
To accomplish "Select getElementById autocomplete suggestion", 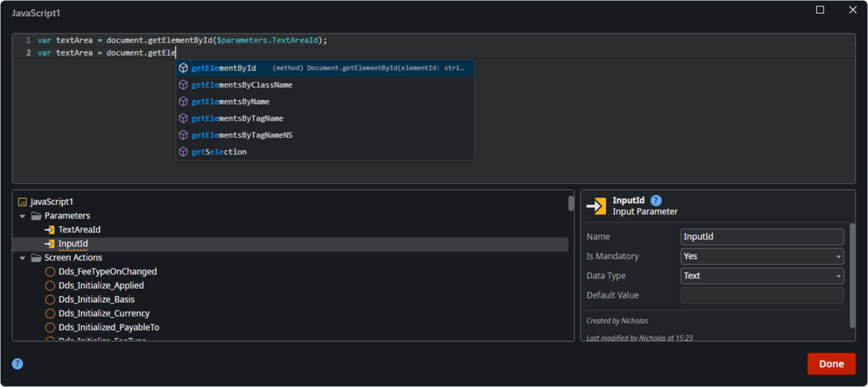I will (x=224, y=68).
